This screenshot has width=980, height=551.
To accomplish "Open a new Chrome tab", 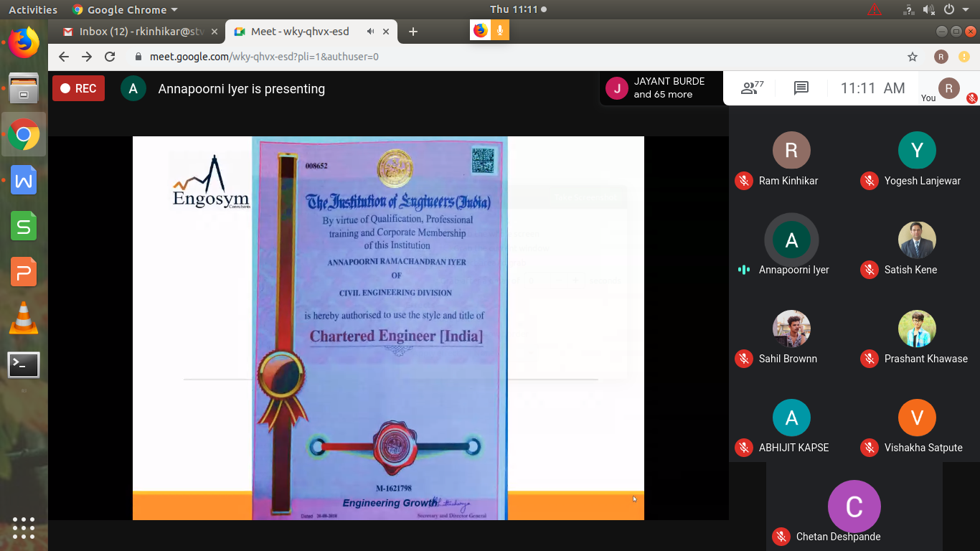I will [413, 32].
